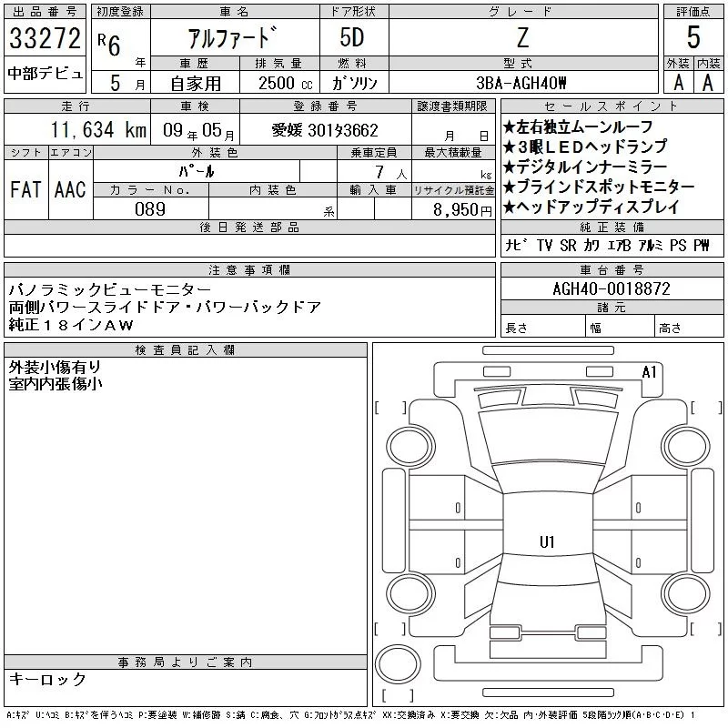Click the seating capacity 7 人
Screen dimensions: 728x728
point(391,173)
